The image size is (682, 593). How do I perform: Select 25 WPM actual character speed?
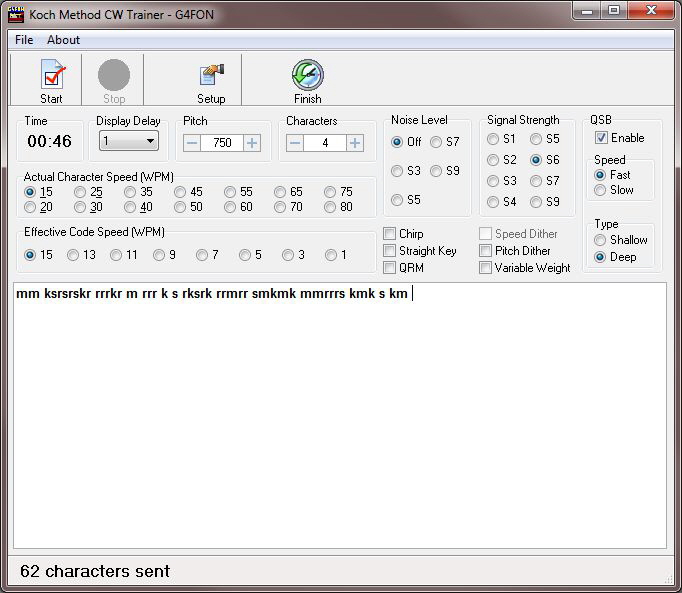point(81,192)
